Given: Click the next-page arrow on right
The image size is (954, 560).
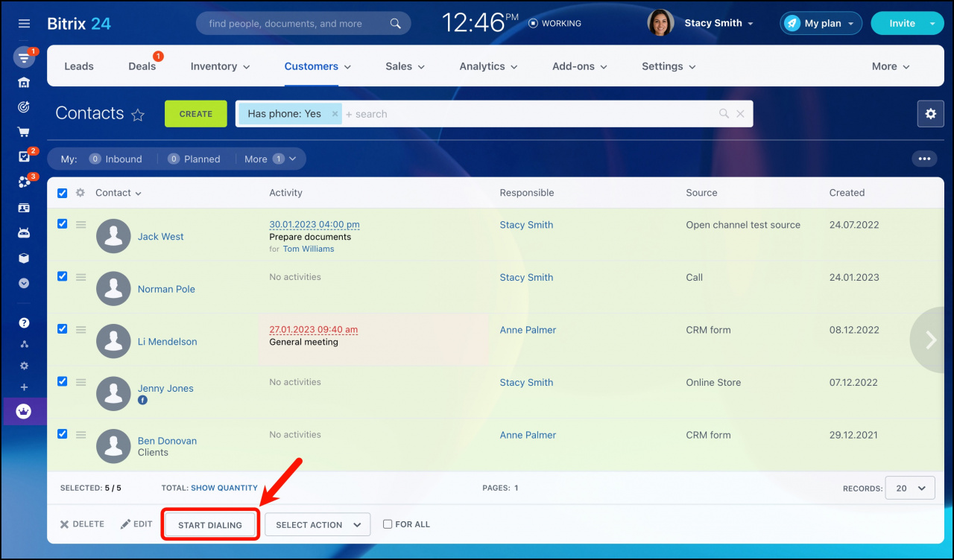Looking at the screenshot, I should click(930, 340).
